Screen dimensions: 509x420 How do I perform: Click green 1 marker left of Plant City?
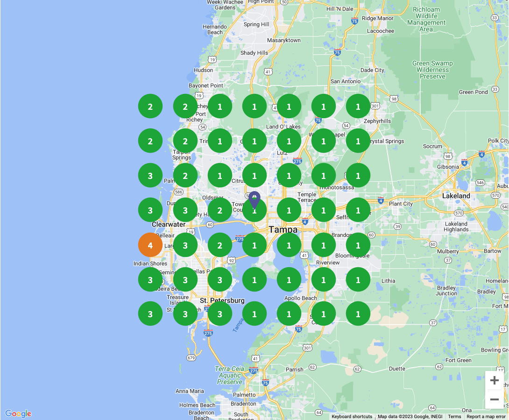click(358, 210)
